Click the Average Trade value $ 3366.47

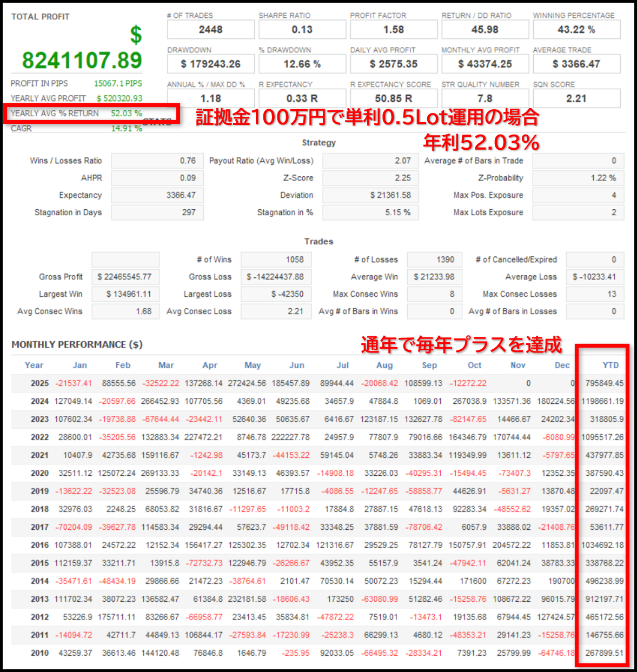point(576,64)
